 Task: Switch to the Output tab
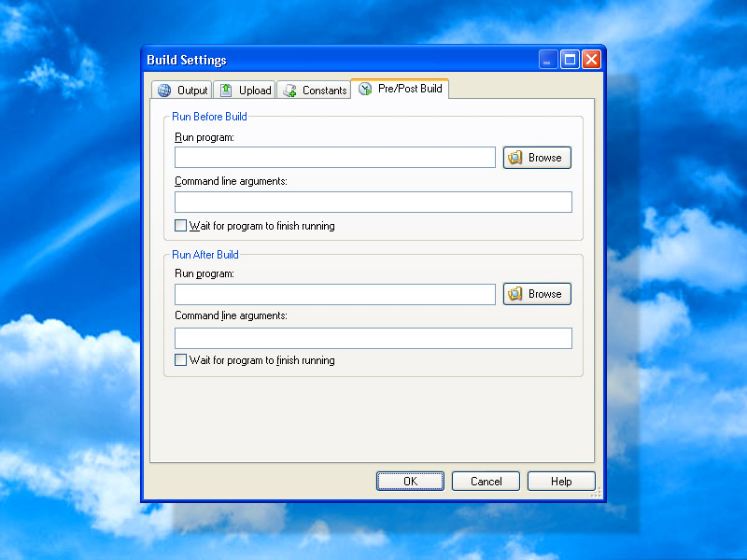click(181, 90)
